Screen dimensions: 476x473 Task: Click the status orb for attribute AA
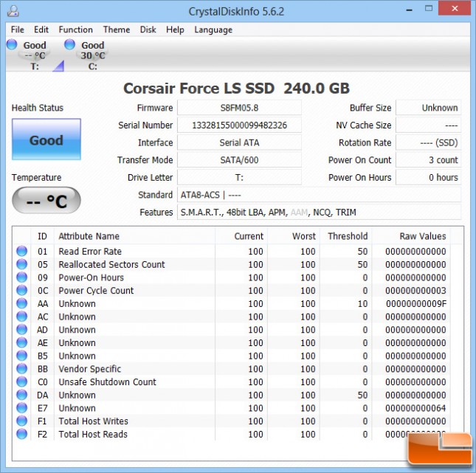pos(21,303)
